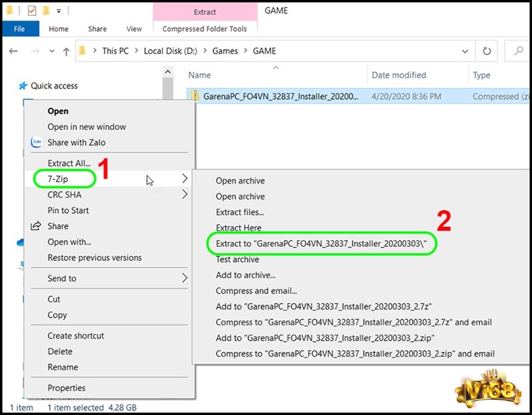Screen dimensions: 532x415
Task: Switch to the View ribbon tab
Action: pyautogui.click(x=134, y=29)
